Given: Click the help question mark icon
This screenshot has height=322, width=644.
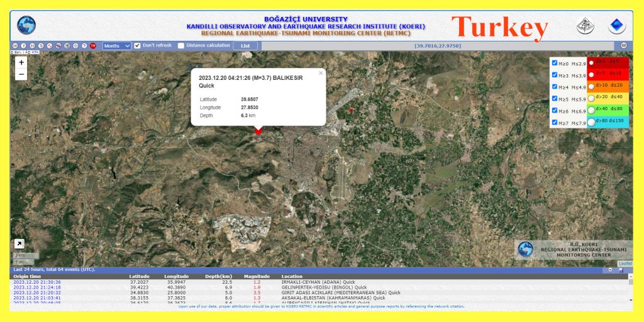Looking at the screenshot, I should click(x=84, y=46).
